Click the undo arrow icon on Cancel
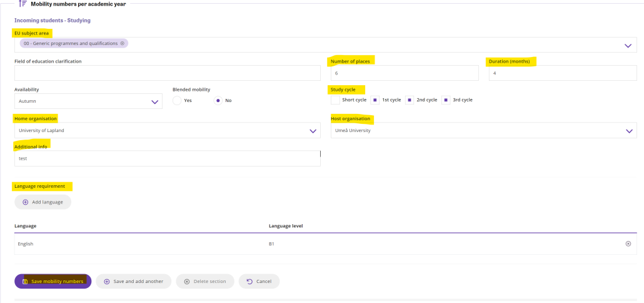Screen dimensions: 644x303 tap(249, 282)
